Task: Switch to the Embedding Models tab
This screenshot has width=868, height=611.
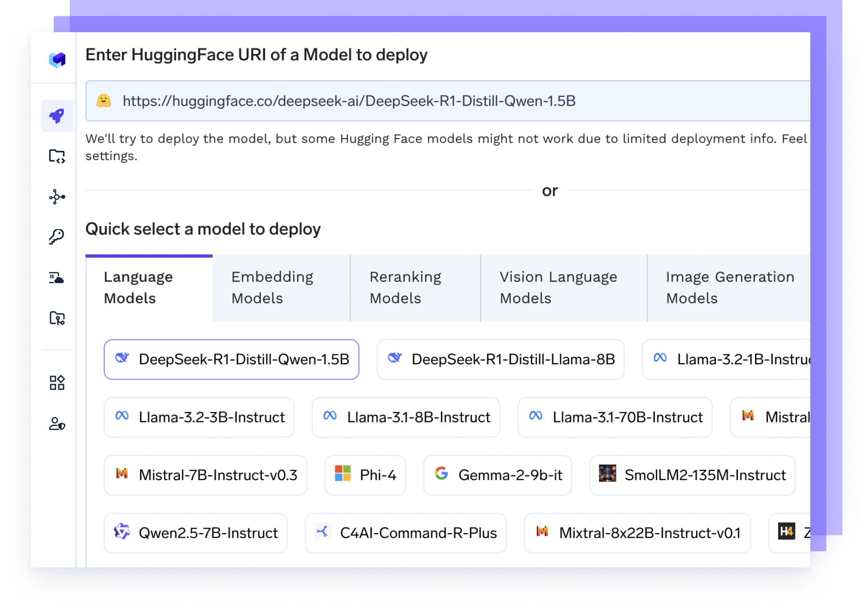Action: point(281,288)
